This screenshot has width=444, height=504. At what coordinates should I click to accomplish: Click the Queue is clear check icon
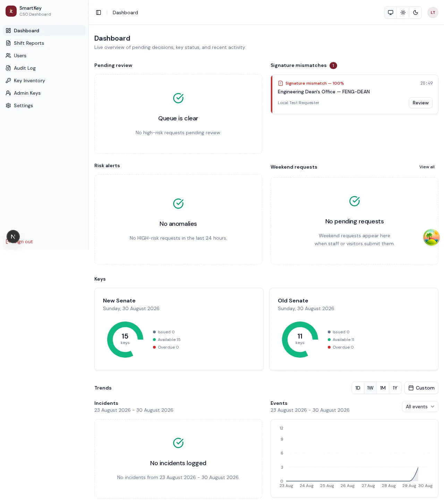178,98
